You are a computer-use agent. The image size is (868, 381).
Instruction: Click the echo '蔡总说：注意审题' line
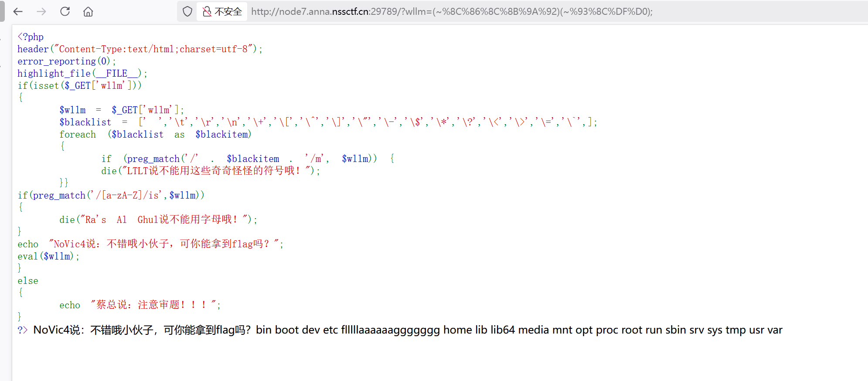coord(140,305)
